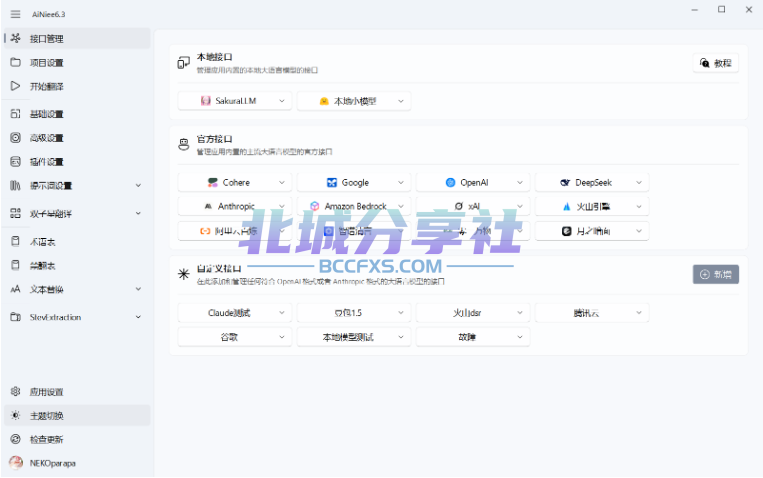This screenshot has width=763, height=478.
Task: Click the orange 阿里云百炼 logo icon
Action: click(205, 231)
